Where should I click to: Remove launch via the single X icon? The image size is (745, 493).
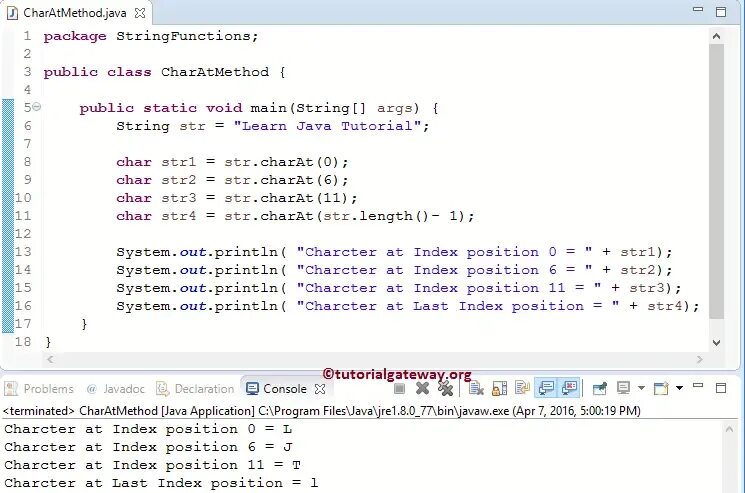point(422,389)
